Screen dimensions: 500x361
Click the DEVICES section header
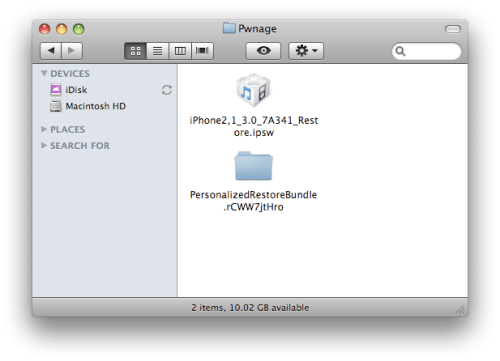(x=70, y=73)
